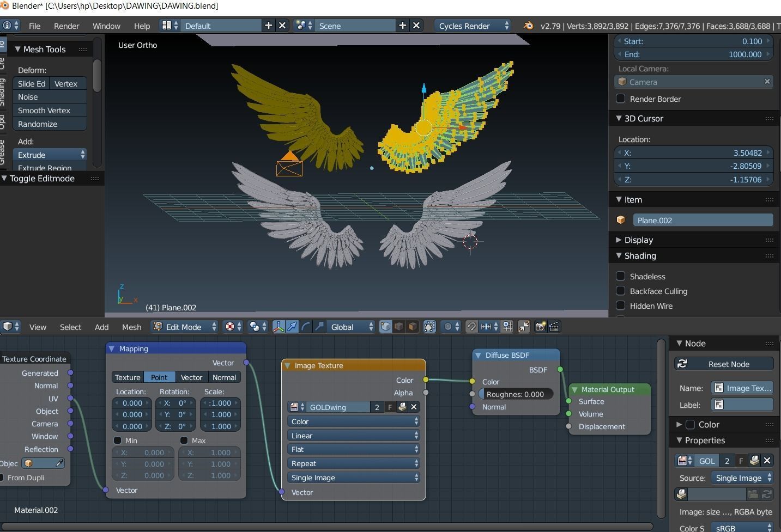Toggle automerge editing icon
Viewport: 781px width, 532px height.
point(524,327)
